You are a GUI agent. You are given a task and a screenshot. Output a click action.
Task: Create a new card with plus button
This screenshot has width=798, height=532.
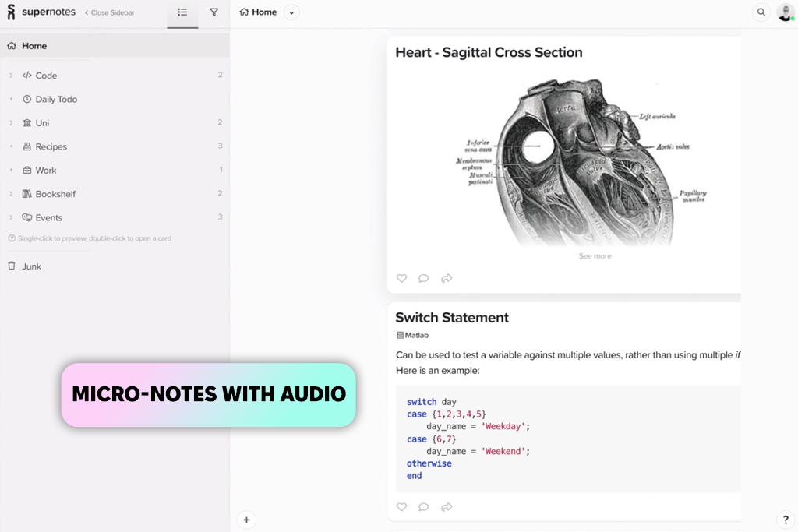pos(246,520)
